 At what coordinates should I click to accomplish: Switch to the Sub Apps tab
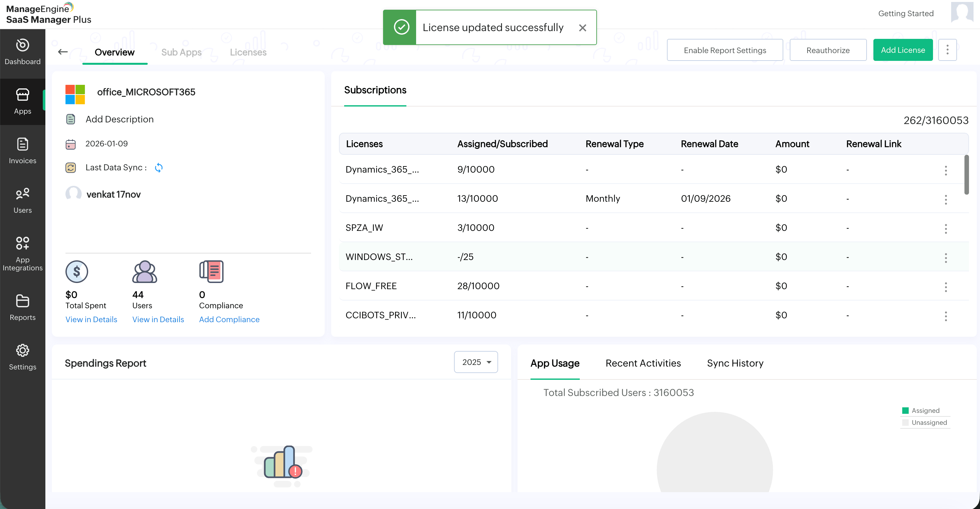(x=181, y=52)
